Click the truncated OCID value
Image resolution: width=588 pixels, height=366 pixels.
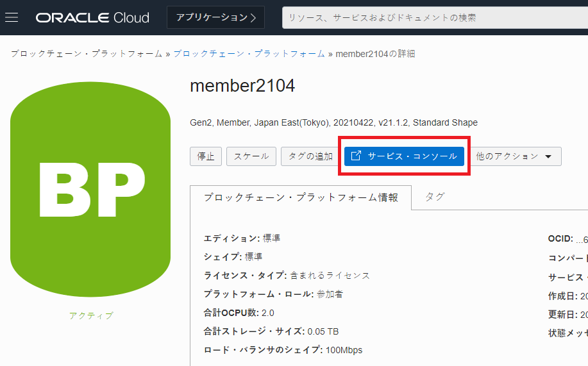pos(581,239)
